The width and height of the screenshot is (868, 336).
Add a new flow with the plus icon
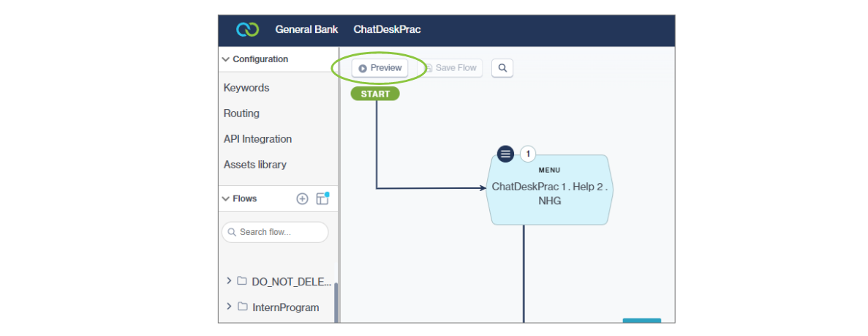pos(302,198)
